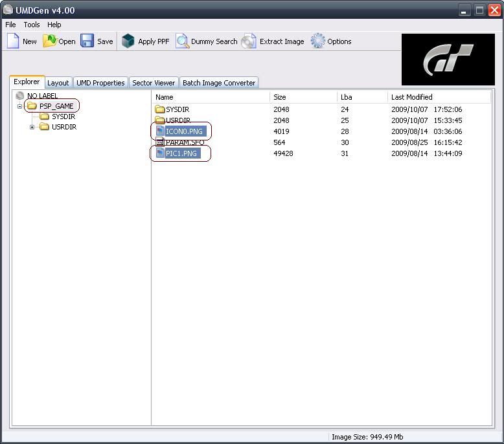504x444 pixels.
Task: Select the USRDIR file list name
Action: pos(178,120)
